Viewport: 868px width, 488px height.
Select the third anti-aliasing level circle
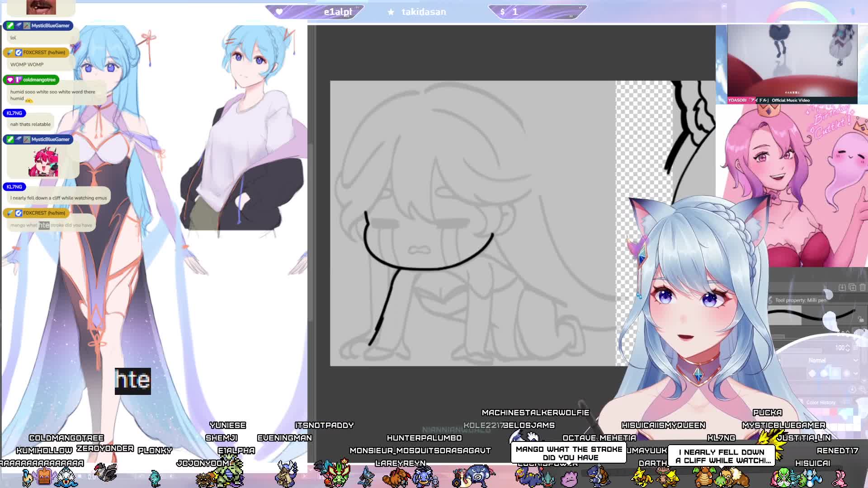(x=835, y=373)
